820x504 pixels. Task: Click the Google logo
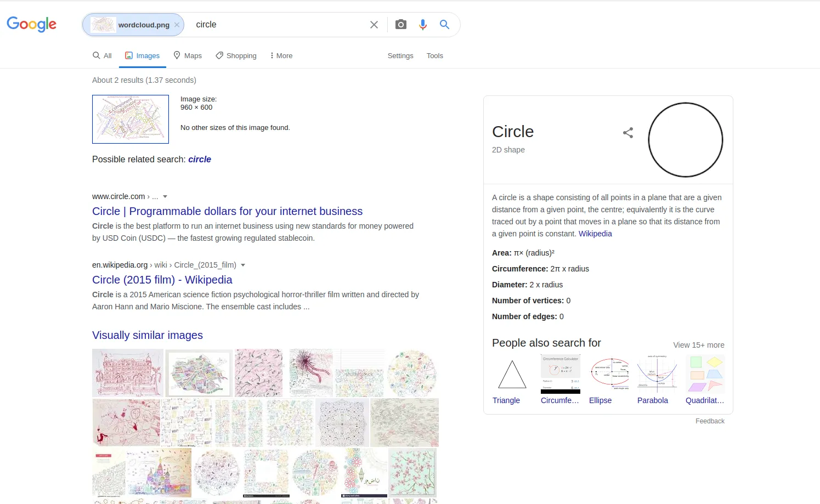pos(32,24)
